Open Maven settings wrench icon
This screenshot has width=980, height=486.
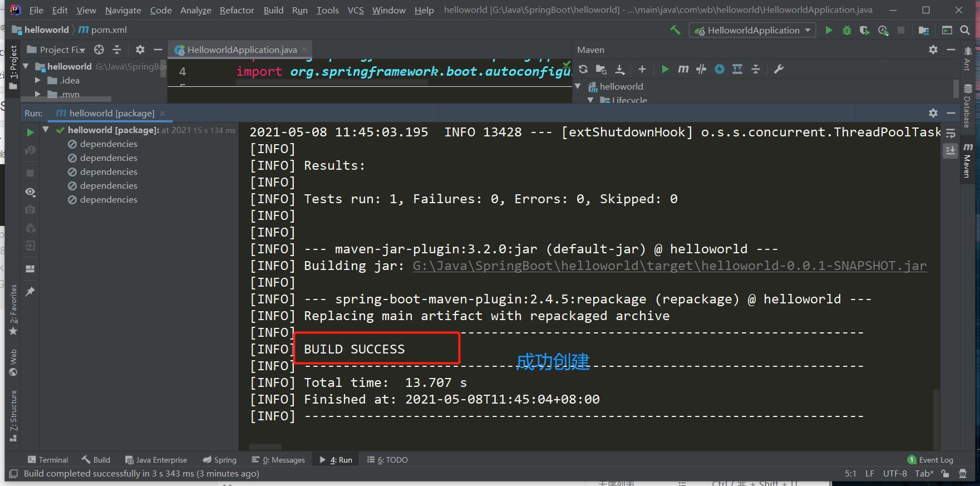779,69
